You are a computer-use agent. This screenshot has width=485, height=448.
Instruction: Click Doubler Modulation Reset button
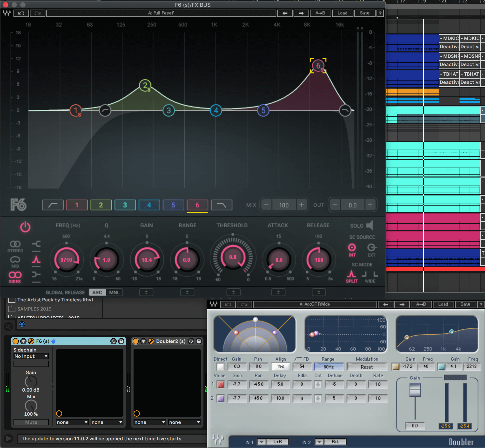(367, 367)
